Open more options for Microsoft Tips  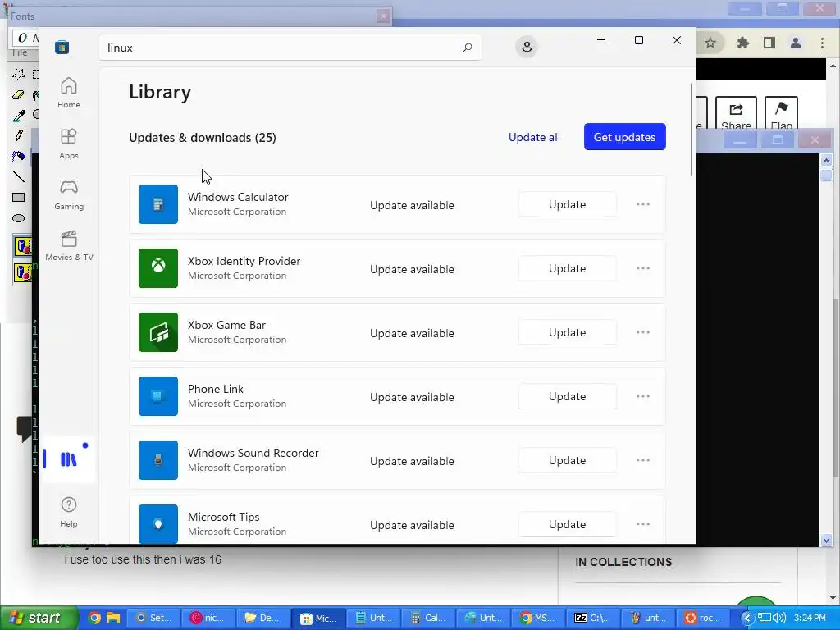pos(643,524)
